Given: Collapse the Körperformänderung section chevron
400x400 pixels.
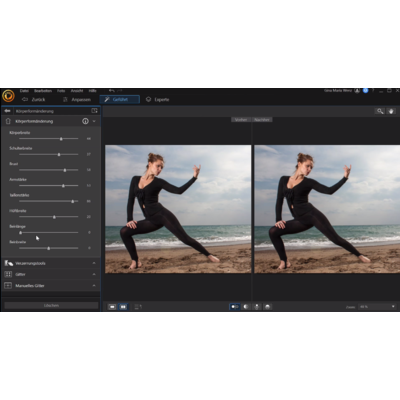Looking at the screenshot, I should tap(94, 121).
